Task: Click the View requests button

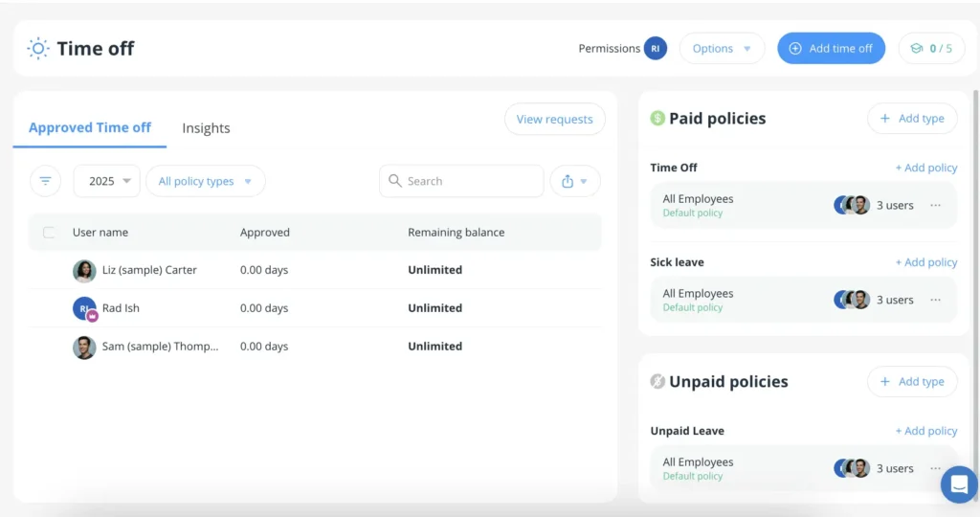Action: pos(554,119)
